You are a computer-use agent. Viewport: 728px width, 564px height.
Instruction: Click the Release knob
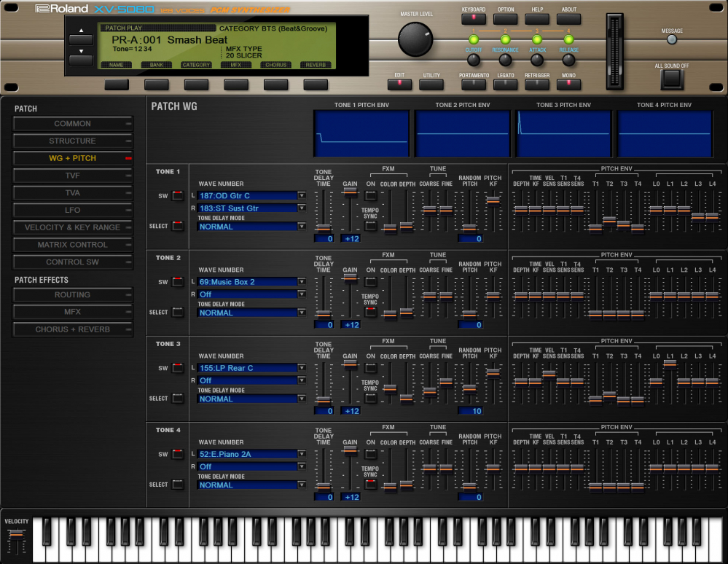pos(568,60)
